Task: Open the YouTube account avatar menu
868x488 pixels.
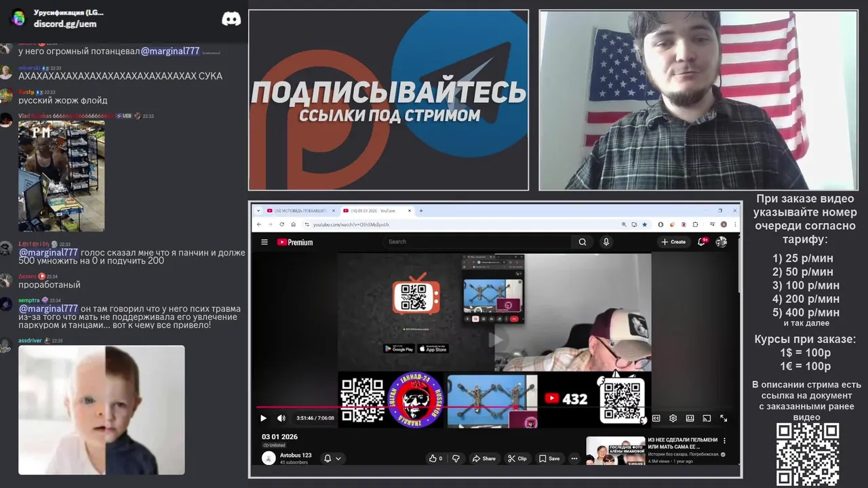Action: (722, 242)
